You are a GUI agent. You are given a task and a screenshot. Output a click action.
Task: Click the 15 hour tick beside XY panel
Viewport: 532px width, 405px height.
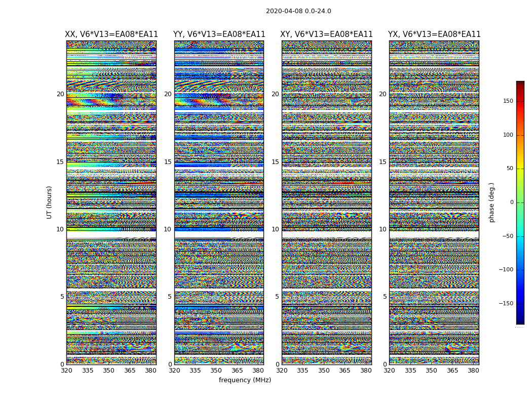(275, 161)
